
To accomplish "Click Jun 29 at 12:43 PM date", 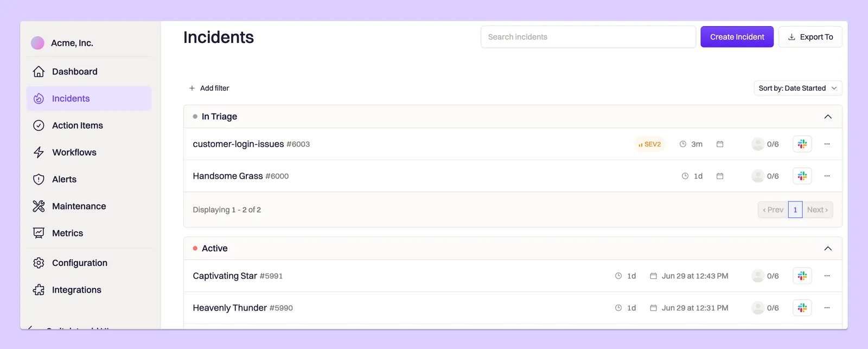I will (x=695, y=276).
